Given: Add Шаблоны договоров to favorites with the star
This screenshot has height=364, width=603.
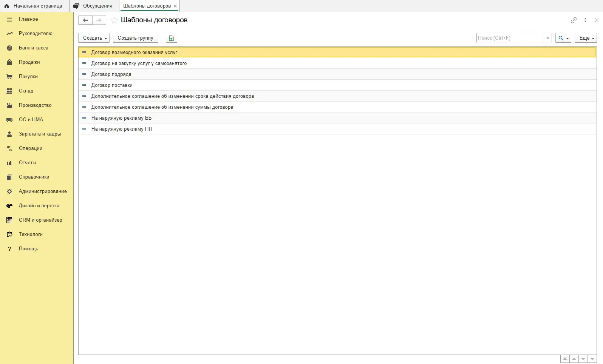Looking at the screenshot, I should [x=114, y=20].
